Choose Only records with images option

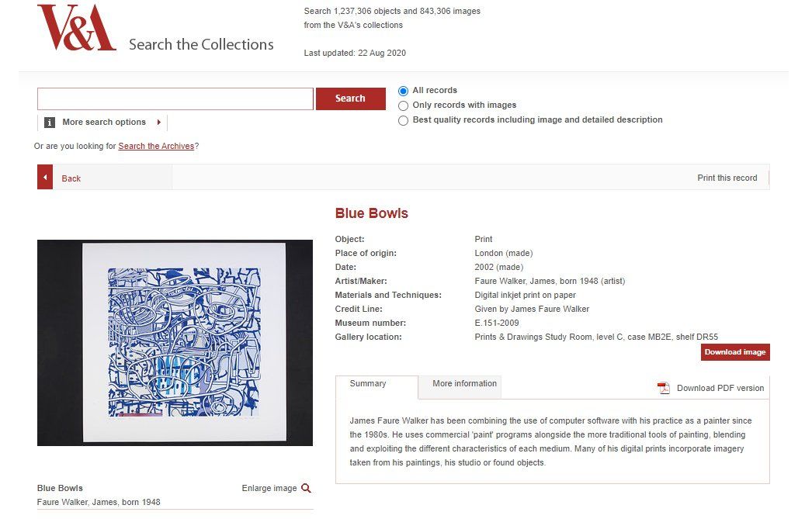(x=403, y=106)
